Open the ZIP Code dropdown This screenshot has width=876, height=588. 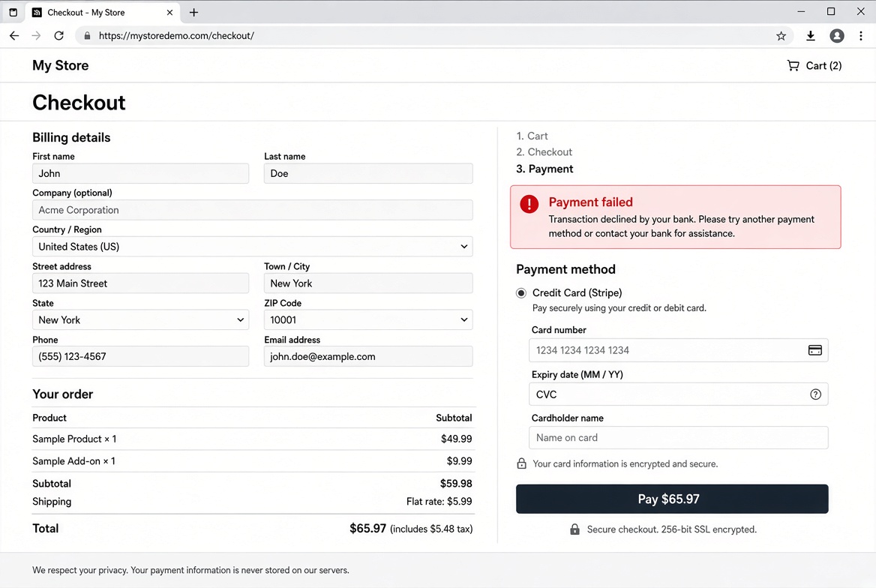[x=368, y=319]
